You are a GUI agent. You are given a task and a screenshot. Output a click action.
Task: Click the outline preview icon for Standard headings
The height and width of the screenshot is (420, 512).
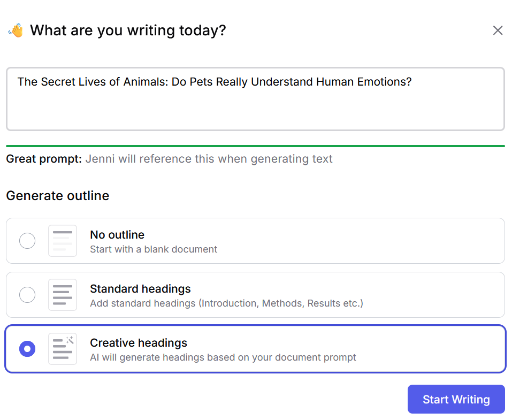pos(62,295)
